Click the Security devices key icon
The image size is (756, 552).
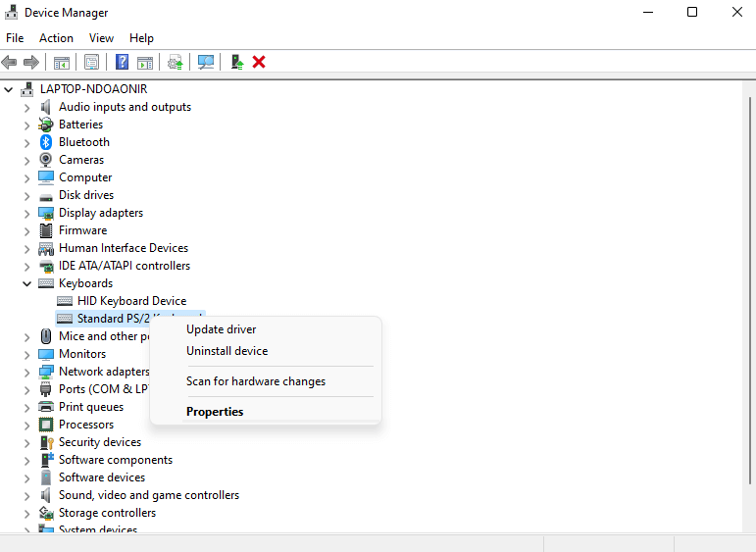[47, 442]
